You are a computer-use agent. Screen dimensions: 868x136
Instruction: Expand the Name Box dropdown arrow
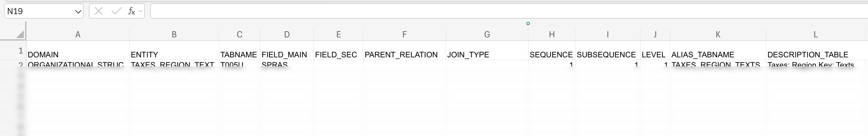78,12
